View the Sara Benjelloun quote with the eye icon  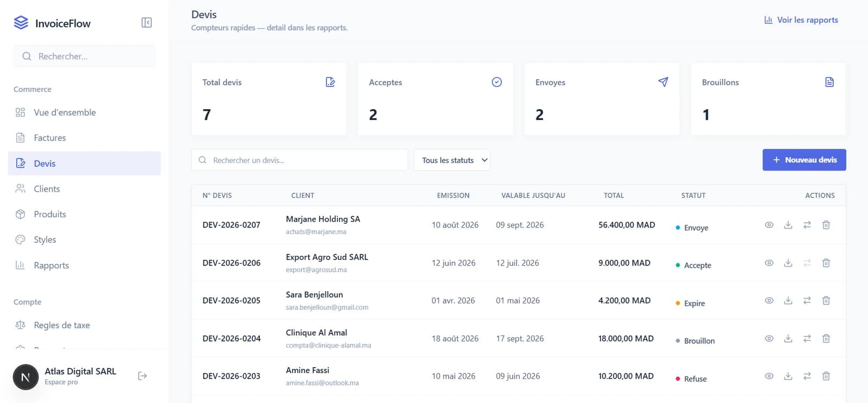click(x=769, y=300)
